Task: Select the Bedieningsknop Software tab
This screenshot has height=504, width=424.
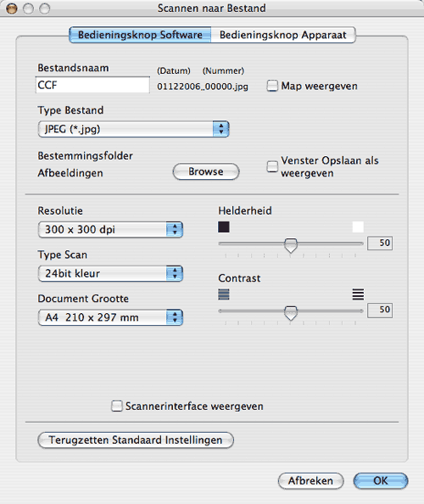Action: click(x=140, y=35)
